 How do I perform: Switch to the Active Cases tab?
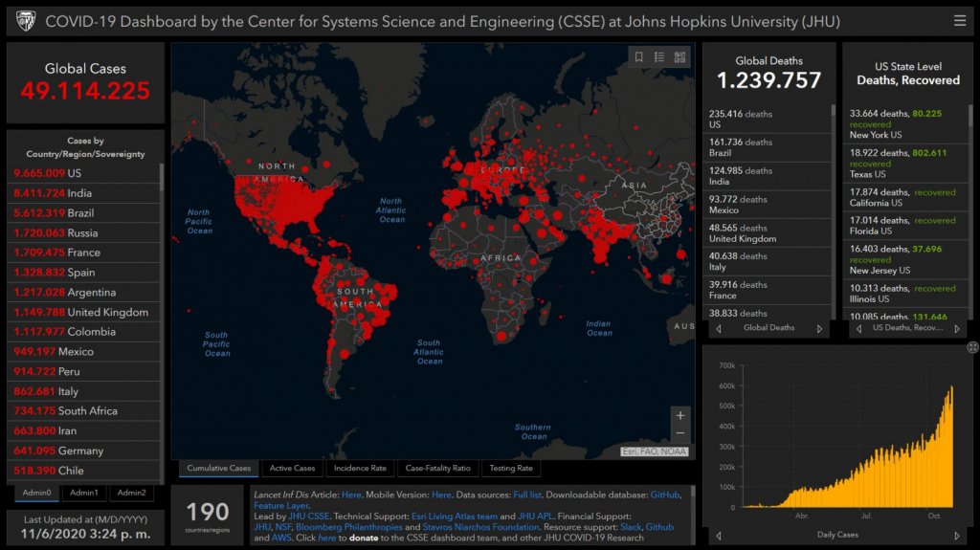pyautogui.click(x=292, y=469)
